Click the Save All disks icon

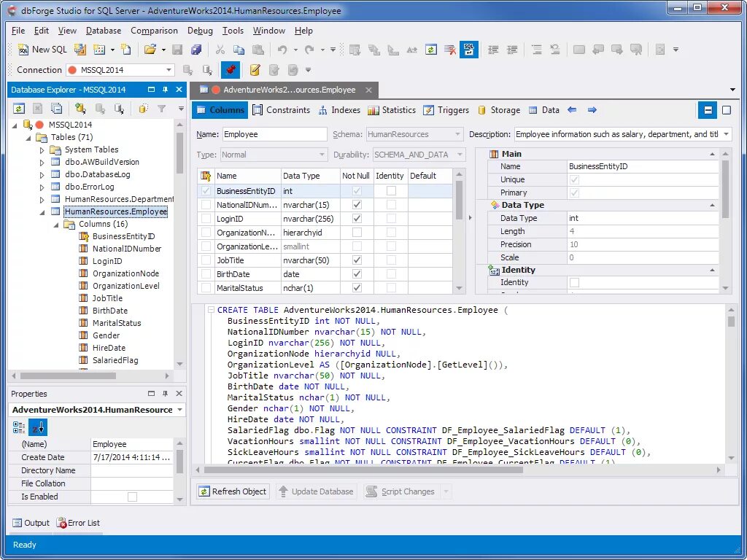tap(196, 50)
